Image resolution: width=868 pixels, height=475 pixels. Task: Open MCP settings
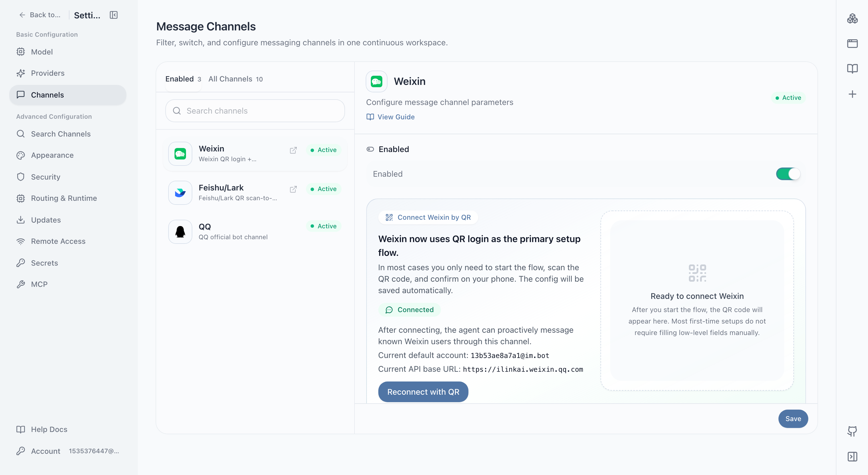coord(67,284)
